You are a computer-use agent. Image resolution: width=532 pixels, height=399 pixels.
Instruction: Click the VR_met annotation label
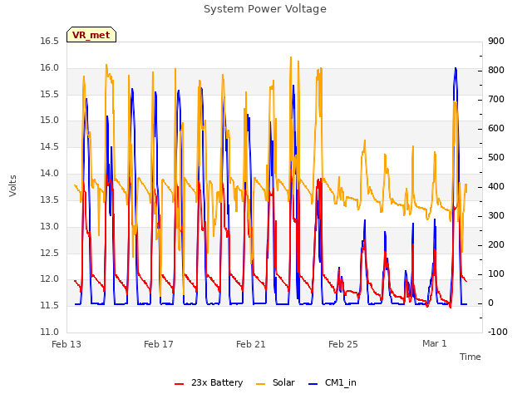click(91, 35)
